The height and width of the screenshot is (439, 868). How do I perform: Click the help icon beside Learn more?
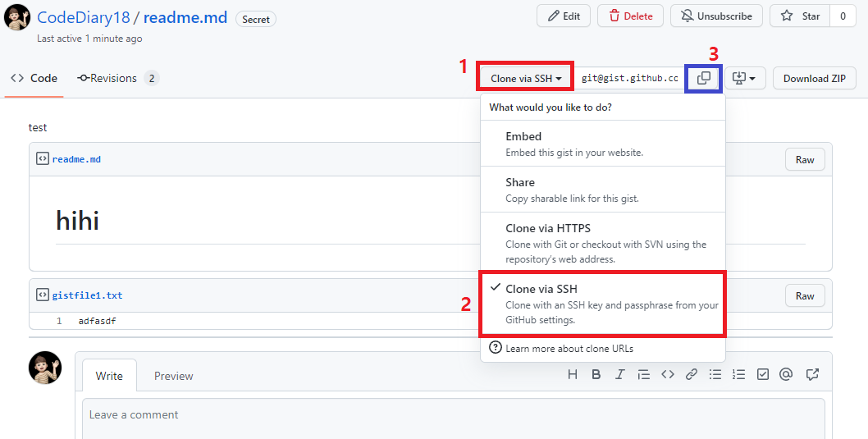[x=495, y=348]
